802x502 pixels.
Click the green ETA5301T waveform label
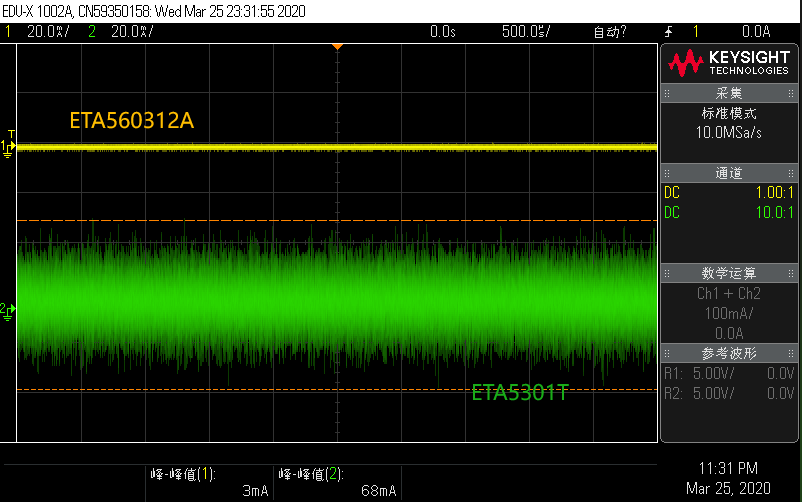point(520,393)
